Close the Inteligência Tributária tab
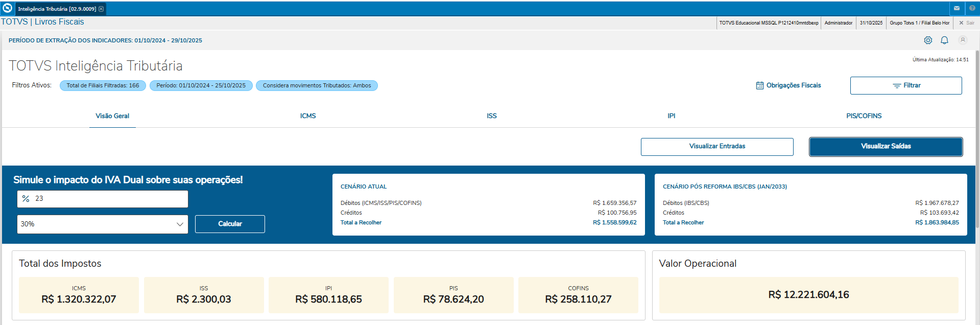 pos(101,9)
